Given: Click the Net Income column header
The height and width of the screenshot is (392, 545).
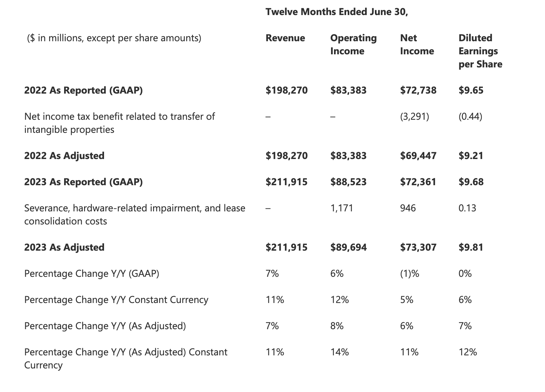Looking at the screenshot, I should click(417, 45).
